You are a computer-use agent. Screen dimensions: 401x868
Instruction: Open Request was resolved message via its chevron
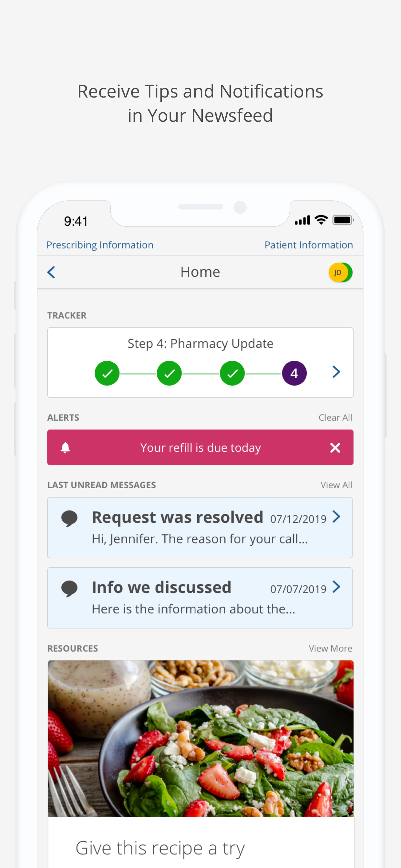pos(336,516)
